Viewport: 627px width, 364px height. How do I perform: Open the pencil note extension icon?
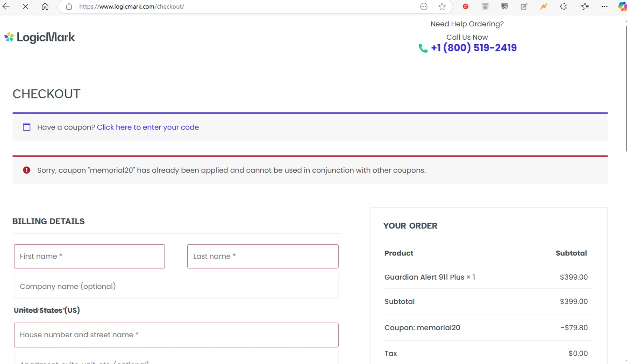524,6
